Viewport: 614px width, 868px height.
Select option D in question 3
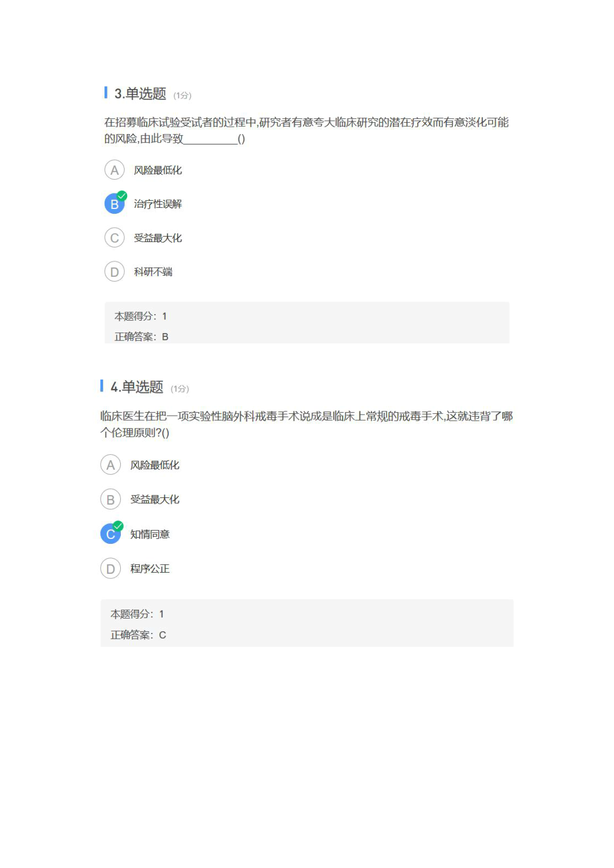point(114,272)
